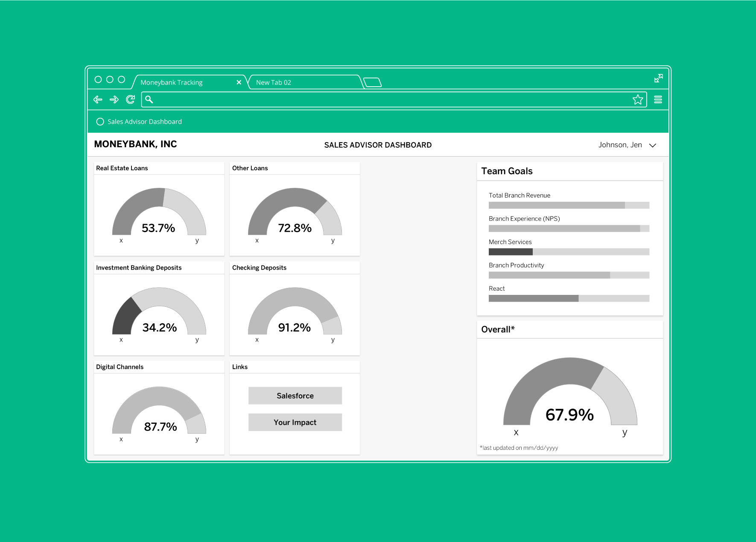This screenshot has height=542, width=756.
Task: Click the browser back arrow
Action: pos(98,99)
